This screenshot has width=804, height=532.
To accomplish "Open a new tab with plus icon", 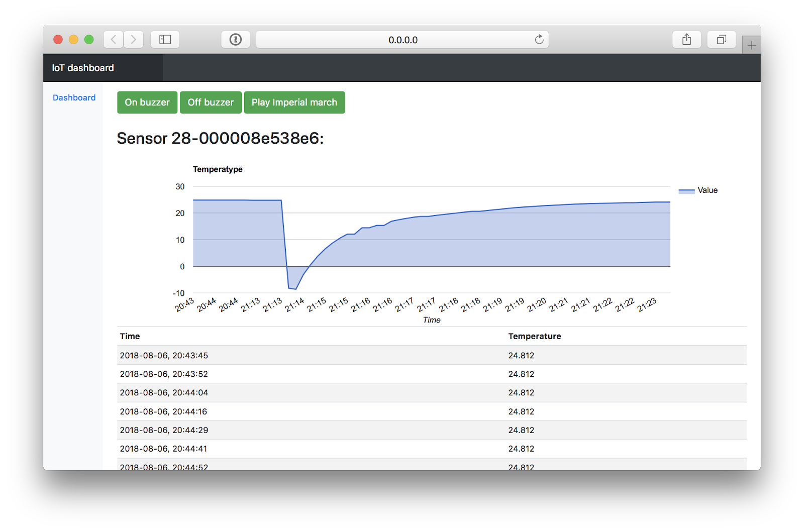I will click(x=751, y=45).
